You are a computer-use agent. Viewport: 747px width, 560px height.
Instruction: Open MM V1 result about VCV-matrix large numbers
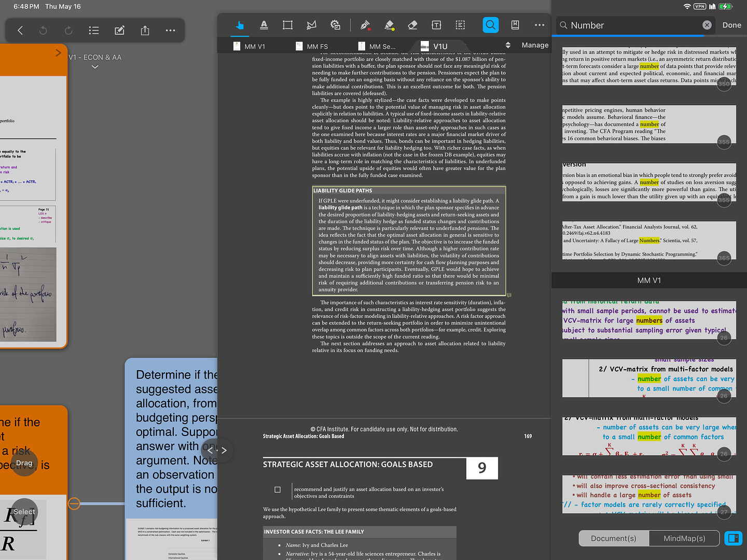click(649, 320)
